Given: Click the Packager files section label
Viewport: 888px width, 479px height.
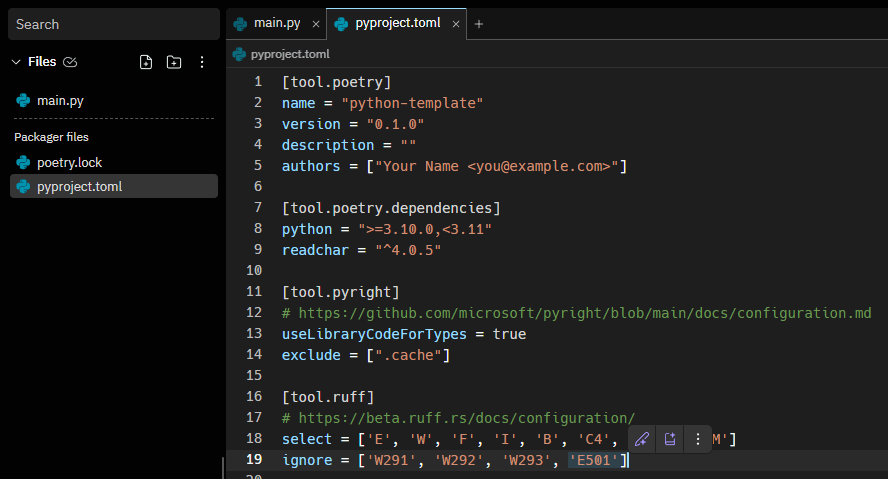Looking at the screenshot, I should coord(52,137).
